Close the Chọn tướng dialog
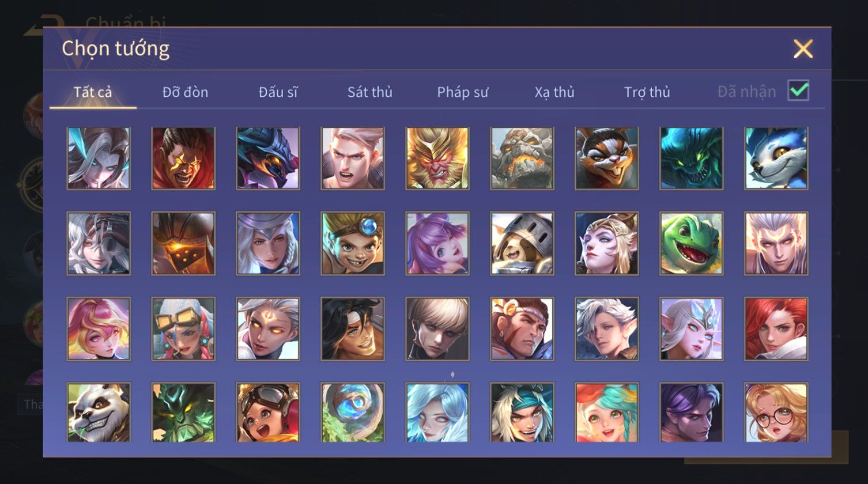868x484 pixels. (x=803, y=49)
